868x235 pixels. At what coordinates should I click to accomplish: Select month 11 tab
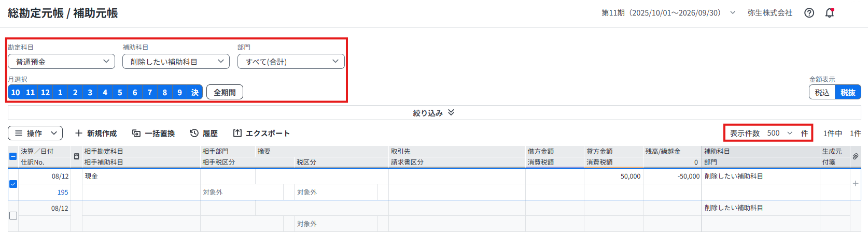[x=31, y=92]
